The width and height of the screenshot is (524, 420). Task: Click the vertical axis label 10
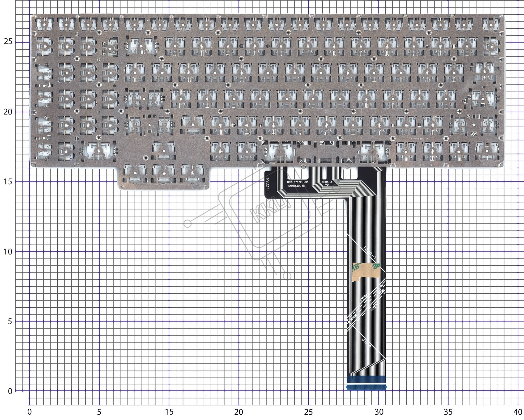(x=8, y=252)
